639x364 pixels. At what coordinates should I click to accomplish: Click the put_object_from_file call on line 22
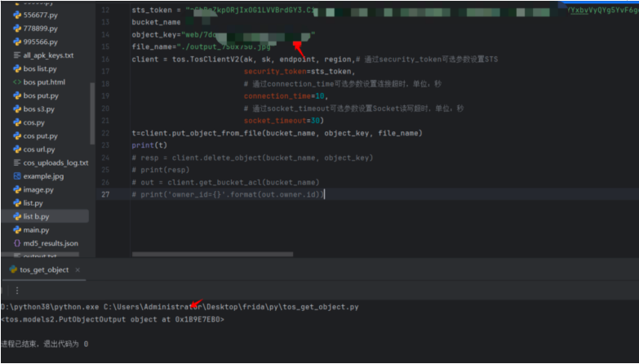coord(277,133)
